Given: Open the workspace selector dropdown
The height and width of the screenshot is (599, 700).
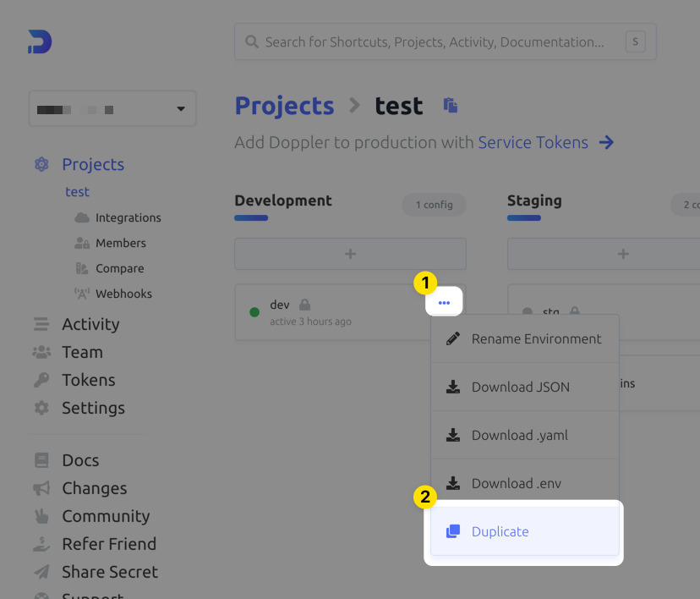Looking at the screenshot, I should [x=112, y=109].
